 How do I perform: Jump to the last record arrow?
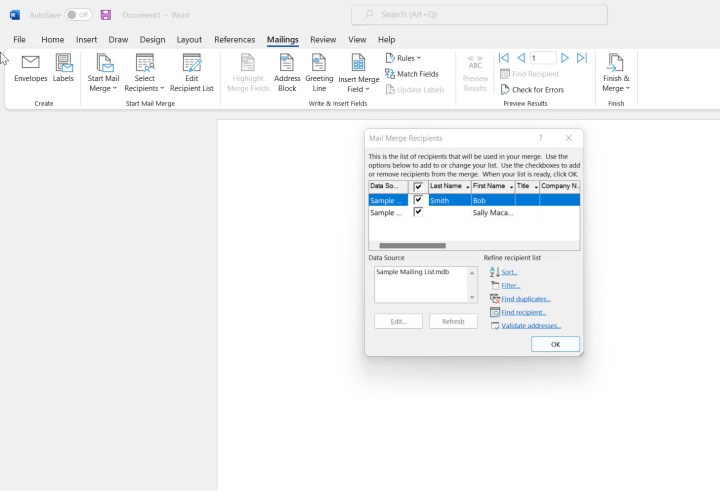point(582,58)
